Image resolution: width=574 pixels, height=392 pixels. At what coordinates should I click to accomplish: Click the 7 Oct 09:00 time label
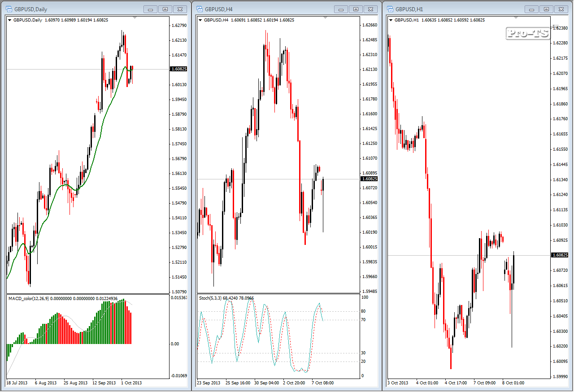pyautogui.click(x=484, y=383)
